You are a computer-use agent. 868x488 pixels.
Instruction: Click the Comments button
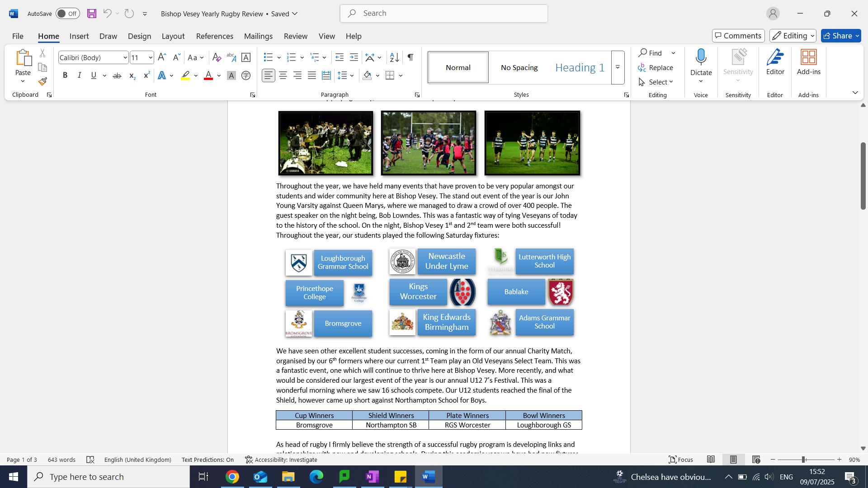point(738,36)
